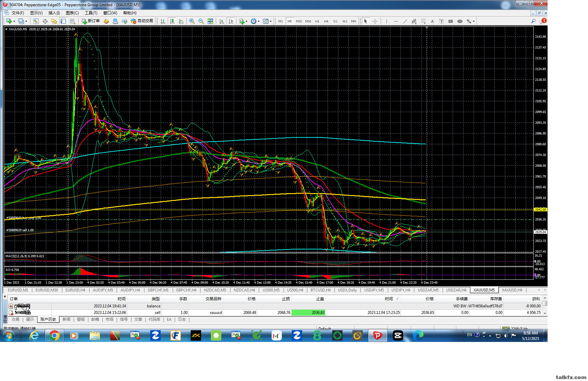This screenshot has width=588, height=381.
Task: Zoom in on the chart
Action: (x=192, y=21)
